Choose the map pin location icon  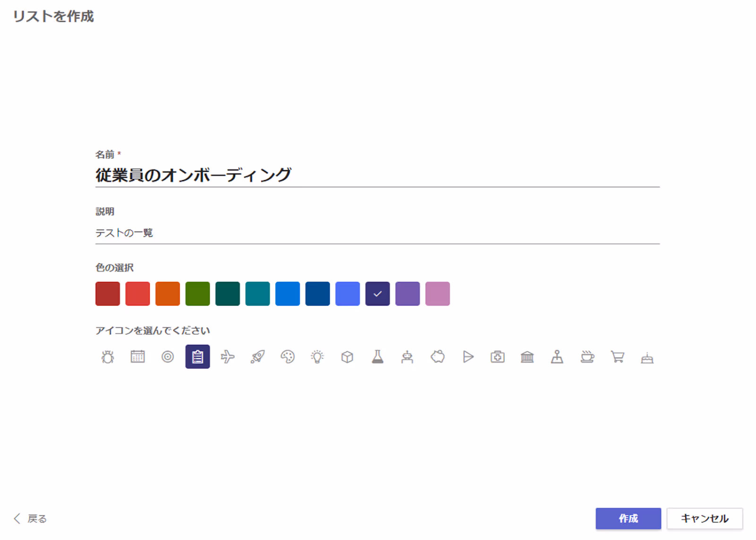point(557,357)
